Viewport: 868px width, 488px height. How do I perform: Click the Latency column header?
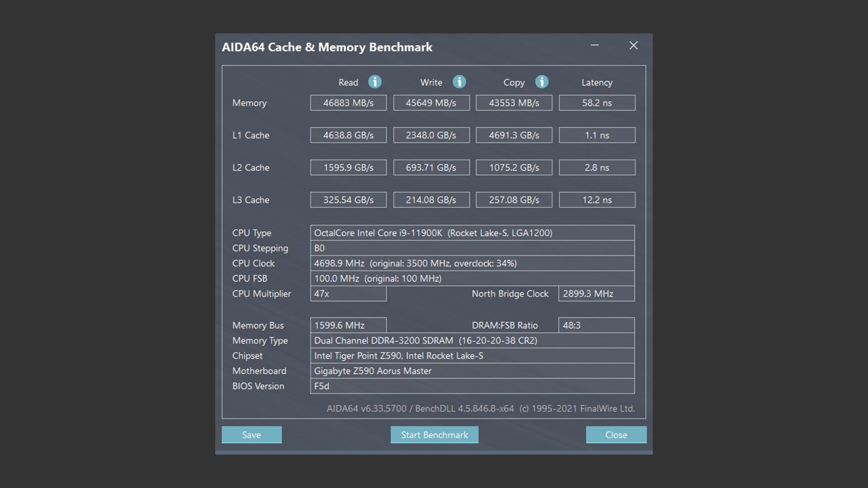(x=597, y=83)
